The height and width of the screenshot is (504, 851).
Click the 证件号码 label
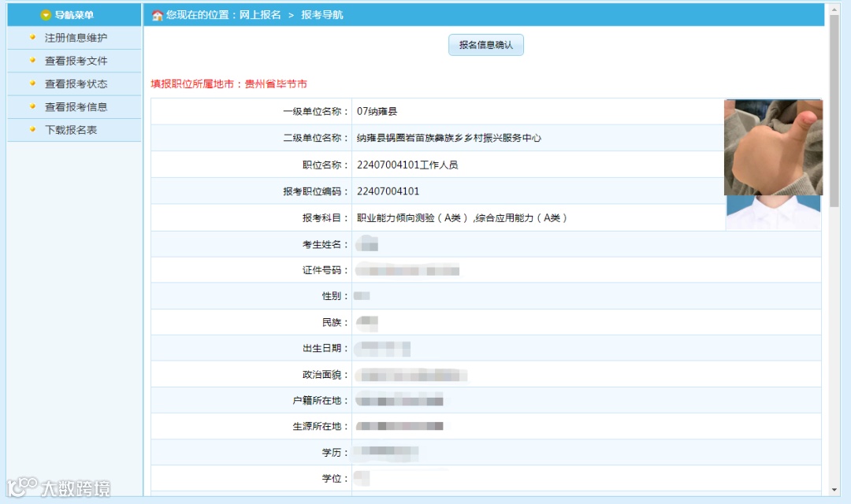coord(325,270)
